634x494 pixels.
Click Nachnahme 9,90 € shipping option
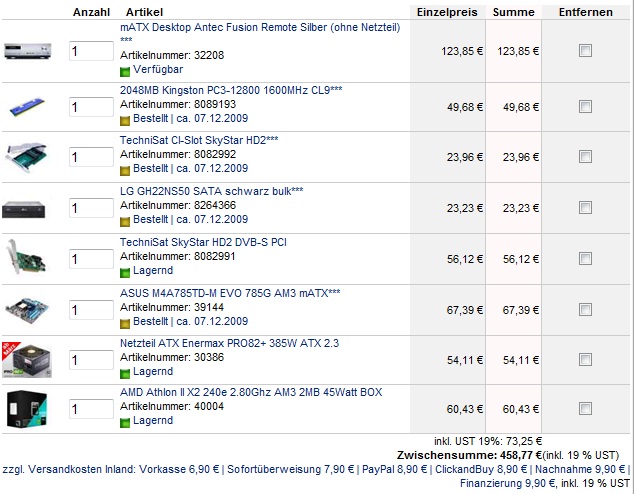click(580, 469)
